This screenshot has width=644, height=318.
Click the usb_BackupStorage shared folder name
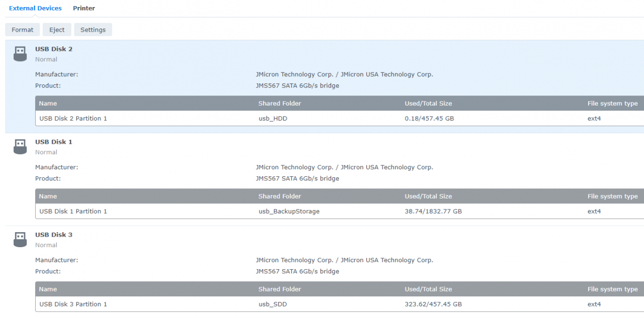click(289, 211)
